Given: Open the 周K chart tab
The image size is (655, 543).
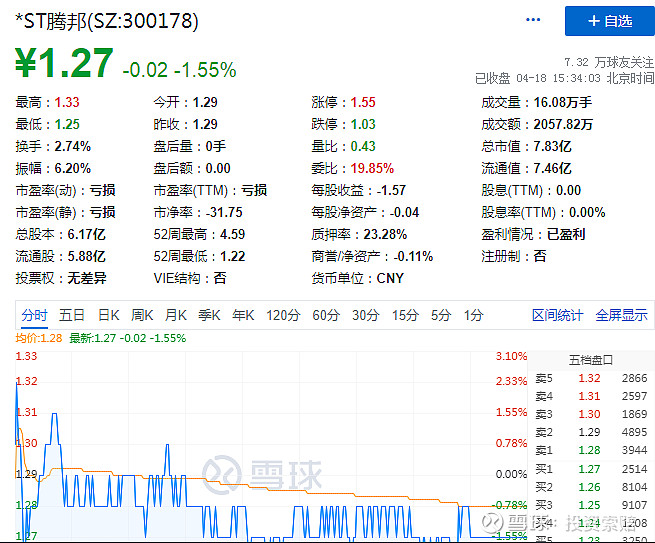Looking at the screenshot, I should pos(142,315).
